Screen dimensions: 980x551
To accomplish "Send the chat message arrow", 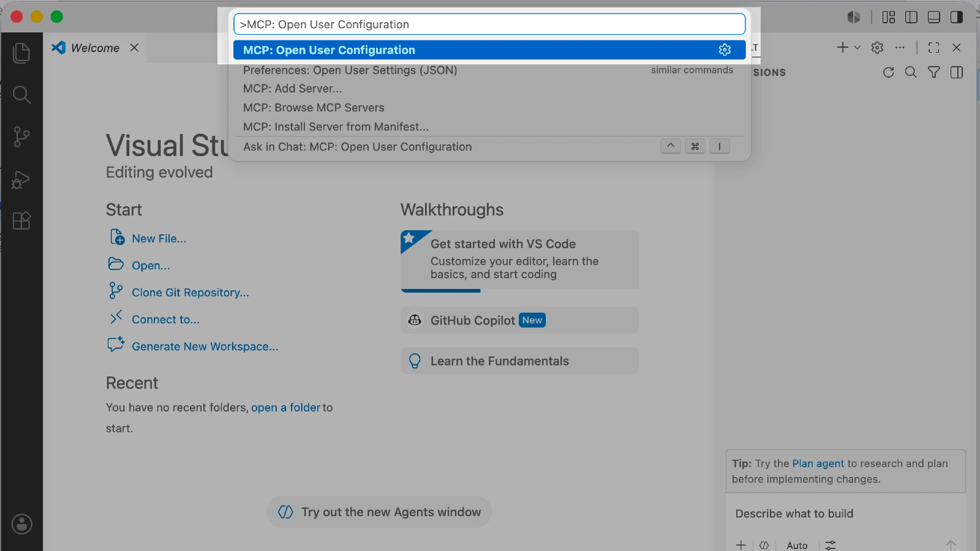I will (951, 545).
